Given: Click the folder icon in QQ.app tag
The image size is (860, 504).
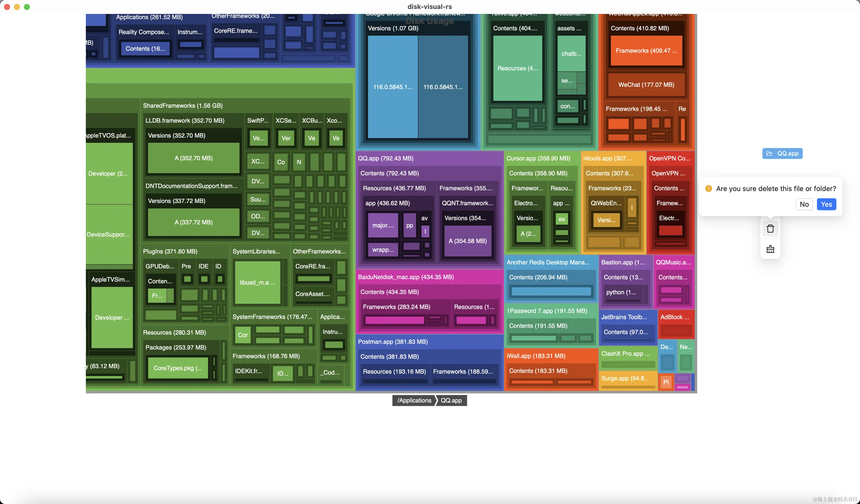Looking at the screenshot, I should point(769,154).
